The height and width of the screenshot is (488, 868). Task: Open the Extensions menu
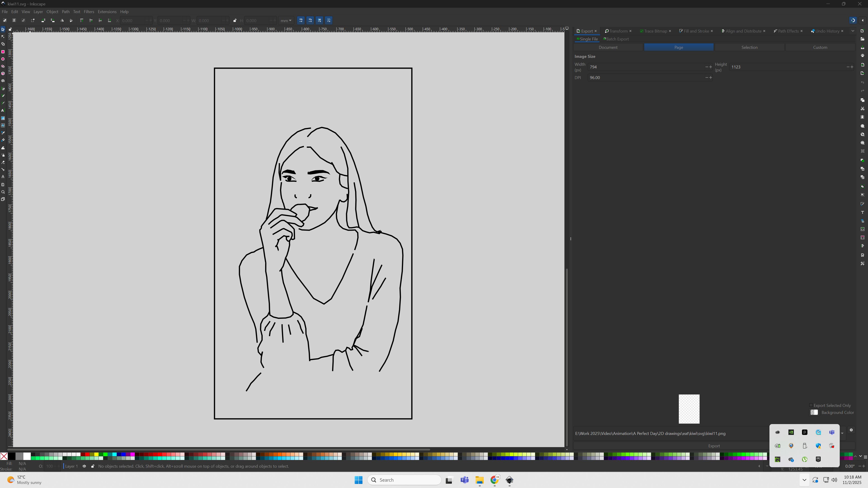coord(107,12)
